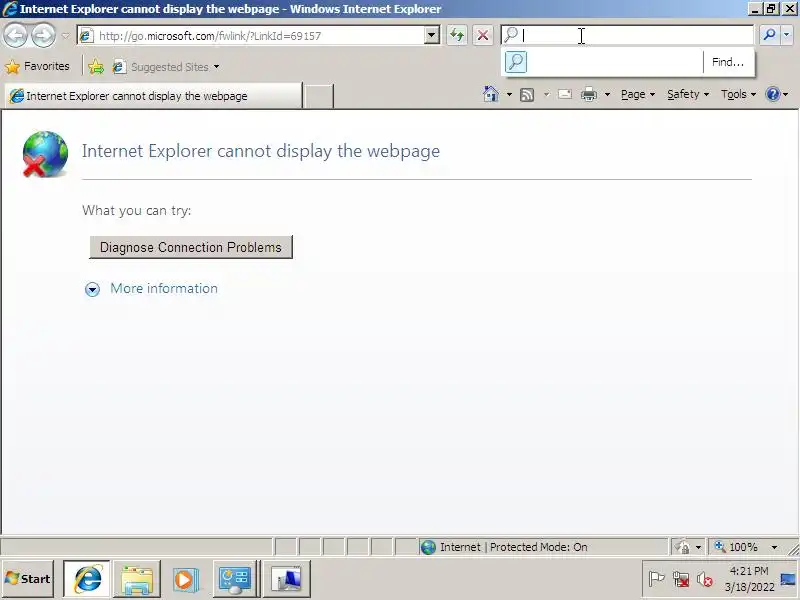Expand the zoom level dropdown arrow
Image resolution: width=800 pixels, height=600 pixels.
[774, 547]
